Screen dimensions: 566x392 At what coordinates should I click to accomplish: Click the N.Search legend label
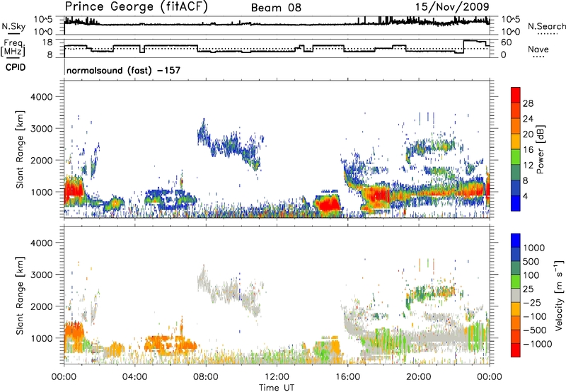546,26
